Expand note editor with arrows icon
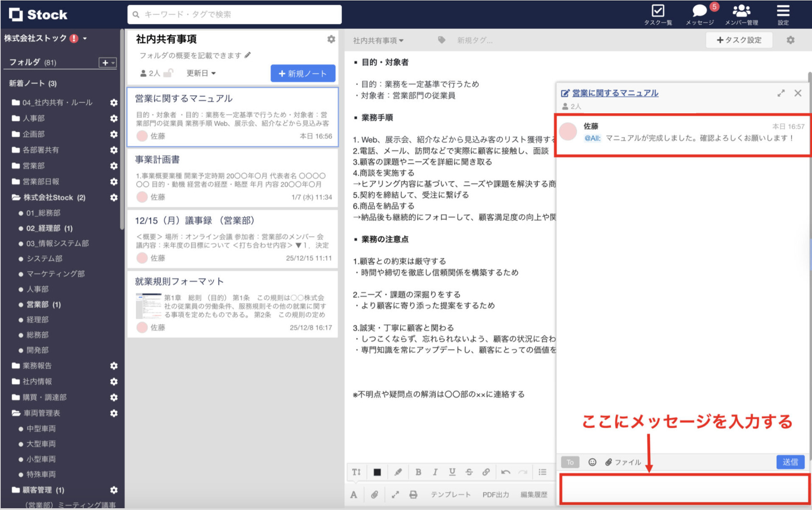Image resolution: width=812 pixels, height=510 pixels. click(x=395, y=494)
